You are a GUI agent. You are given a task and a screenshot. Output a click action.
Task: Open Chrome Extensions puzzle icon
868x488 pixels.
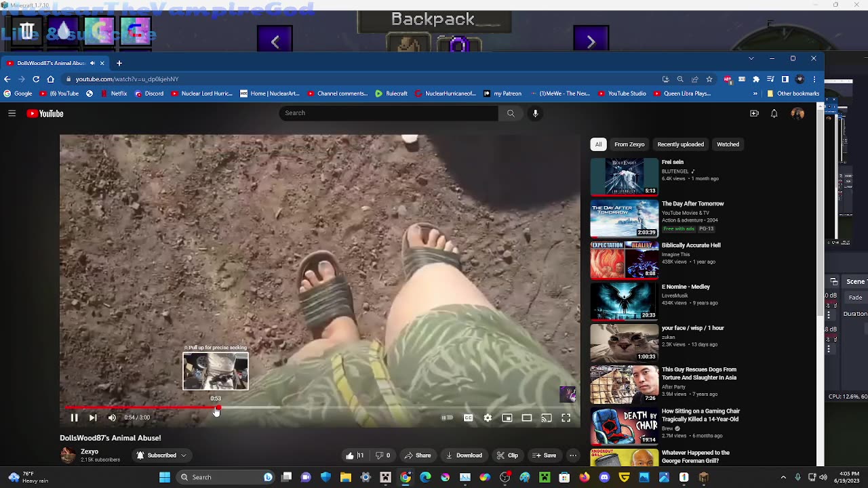[756, 79]
